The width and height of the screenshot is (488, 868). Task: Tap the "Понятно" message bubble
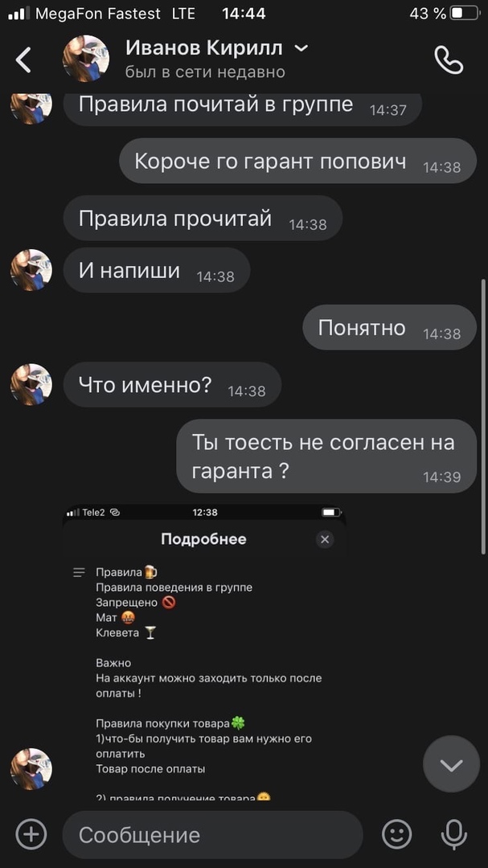click(389, 328)
